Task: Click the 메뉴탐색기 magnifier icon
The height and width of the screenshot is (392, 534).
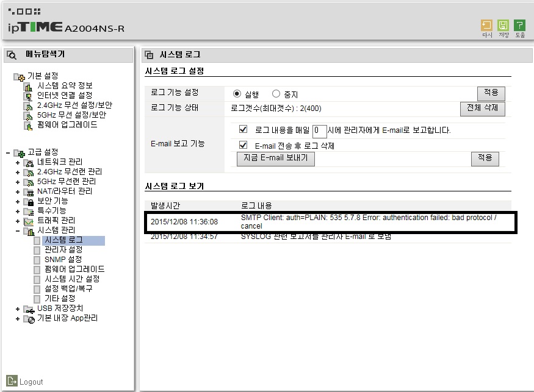Action: pos(12,55)
